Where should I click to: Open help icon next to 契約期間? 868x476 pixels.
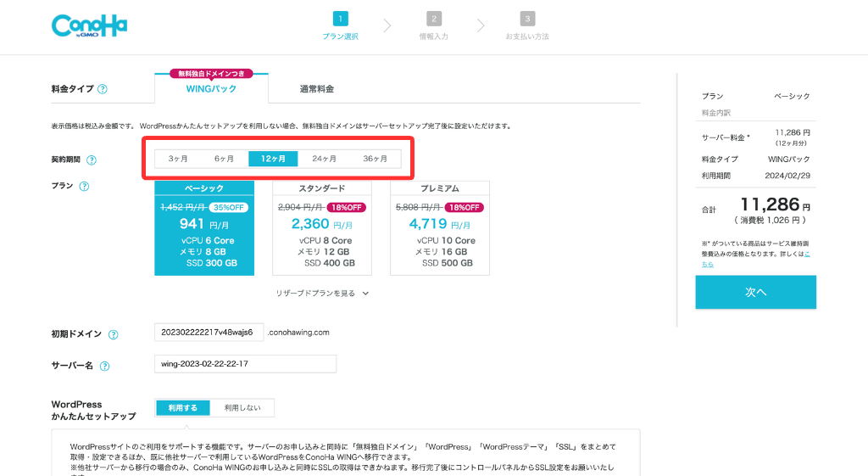pos(92,160)
